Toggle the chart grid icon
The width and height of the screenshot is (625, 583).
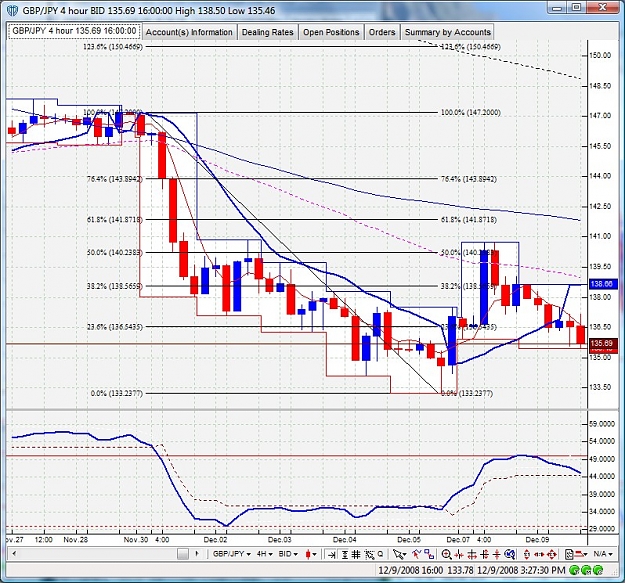pos(356,554)
